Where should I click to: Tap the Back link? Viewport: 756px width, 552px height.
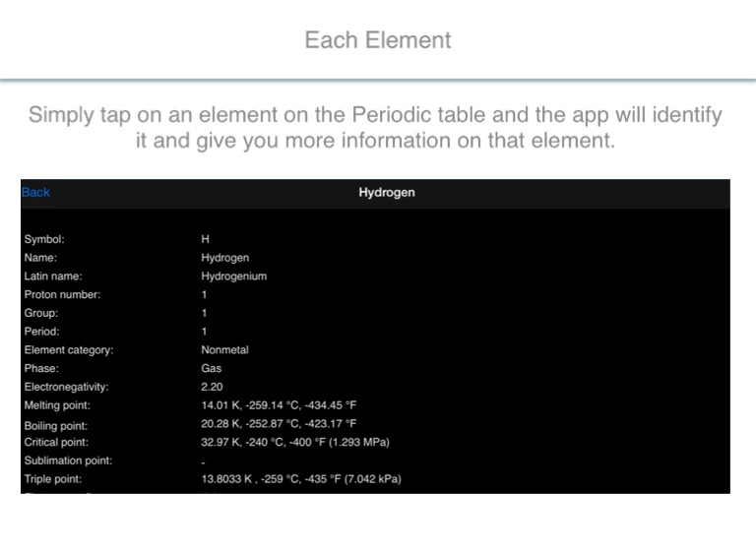(35, 193)
